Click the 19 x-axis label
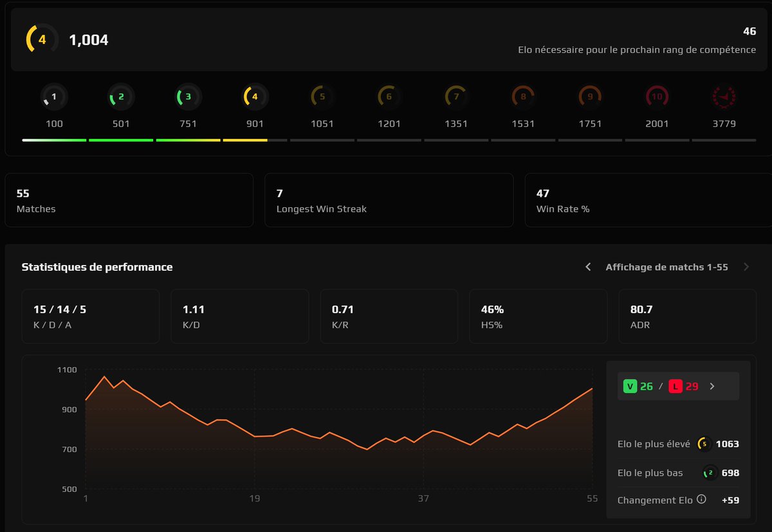This screenshot has width=772, height=532. 254,499
